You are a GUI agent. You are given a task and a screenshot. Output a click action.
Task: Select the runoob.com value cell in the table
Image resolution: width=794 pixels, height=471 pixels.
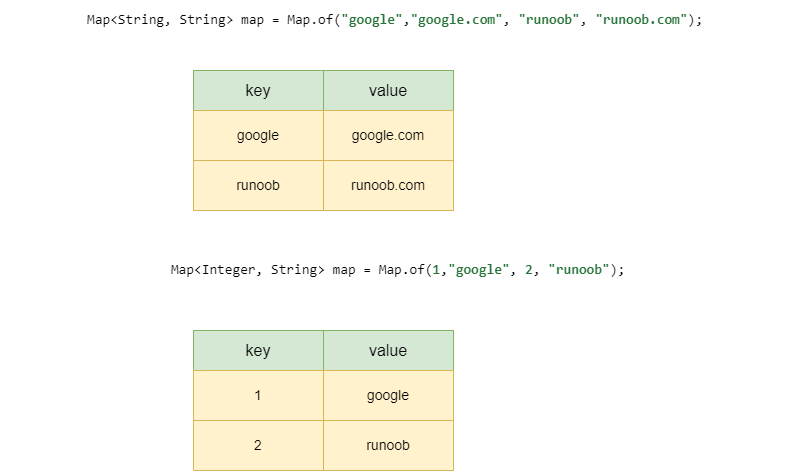tap(388, 185)
